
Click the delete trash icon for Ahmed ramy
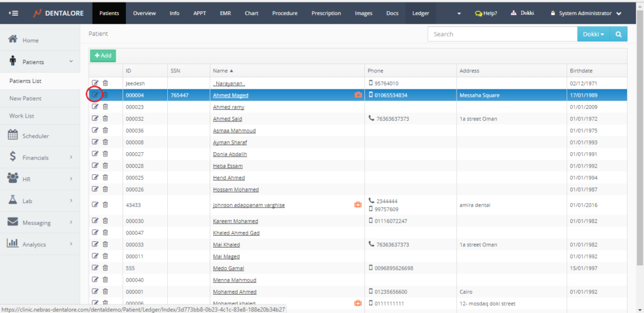point(105,107)
